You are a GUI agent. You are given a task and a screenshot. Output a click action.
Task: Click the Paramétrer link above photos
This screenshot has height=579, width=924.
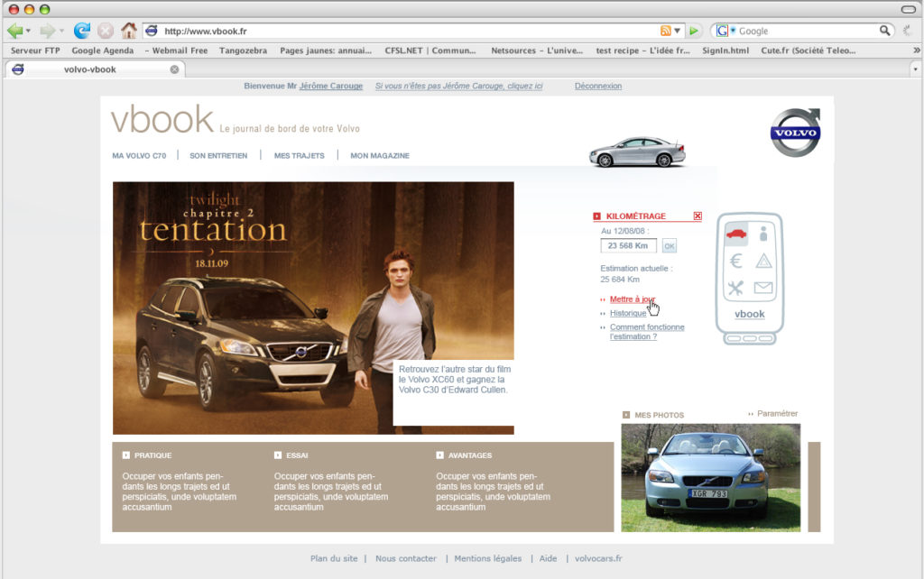tap(777, 413)
